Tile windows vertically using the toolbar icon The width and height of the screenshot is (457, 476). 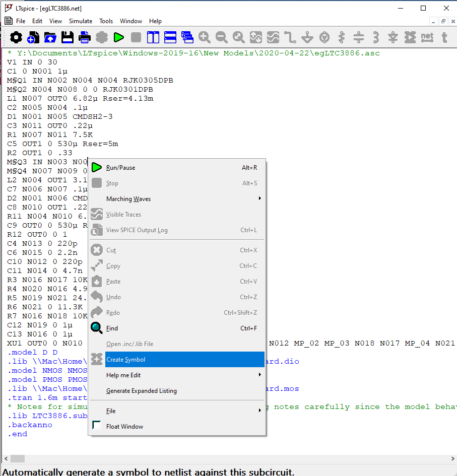153,37
